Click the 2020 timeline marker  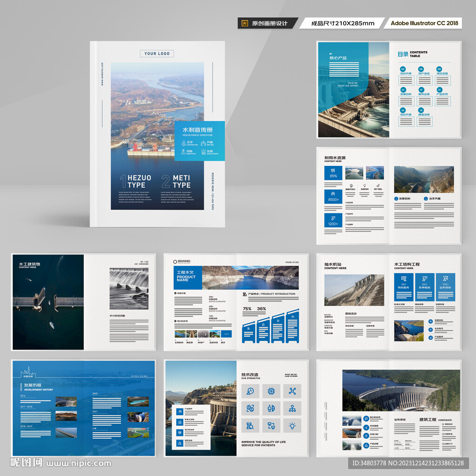pos(95,393)
